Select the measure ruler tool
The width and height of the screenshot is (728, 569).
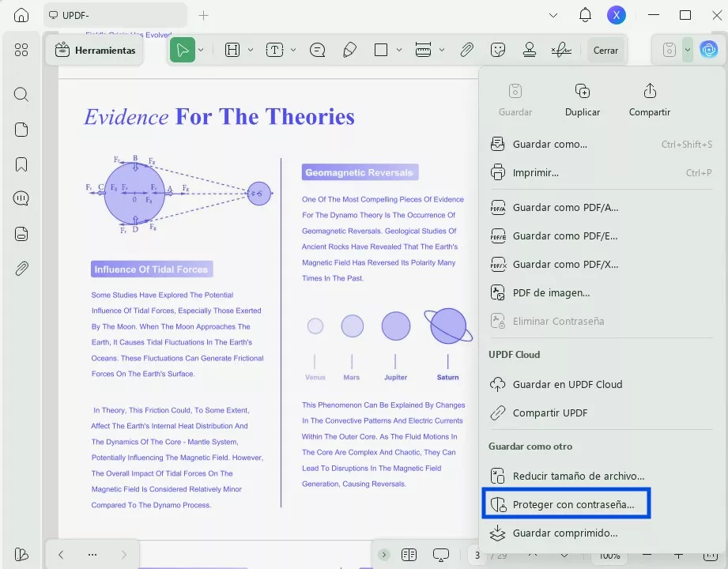423,50
